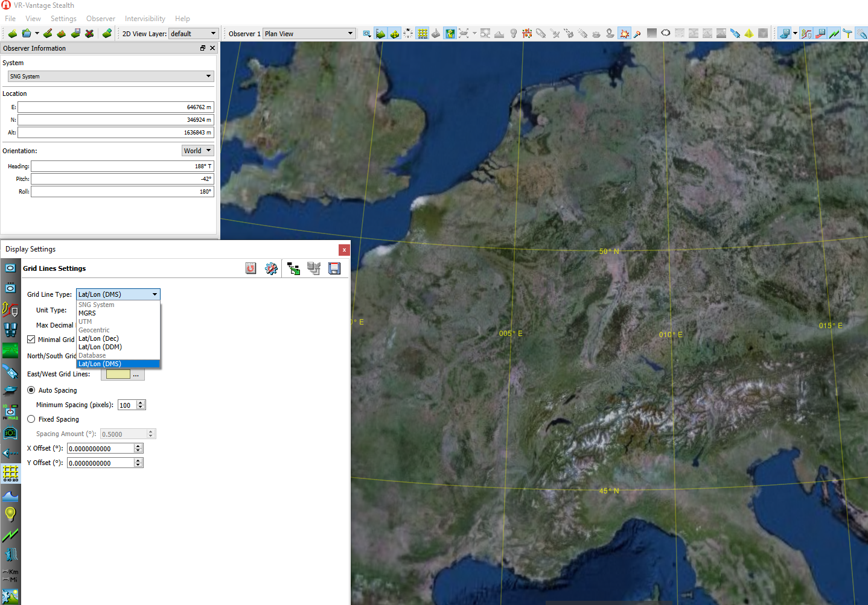Click the Alt location field
This screenshot has width=868, height=605.
tap(116, 132)
